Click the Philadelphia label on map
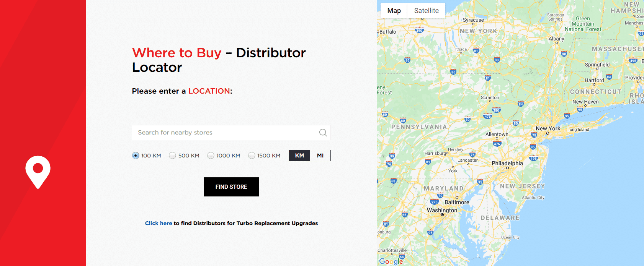644x266 pixels. click(x=507, y=163)
